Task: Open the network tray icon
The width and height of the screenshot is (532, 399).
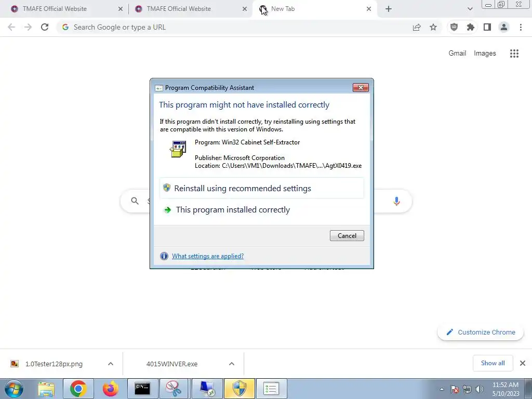Action: tap(467, 389)
